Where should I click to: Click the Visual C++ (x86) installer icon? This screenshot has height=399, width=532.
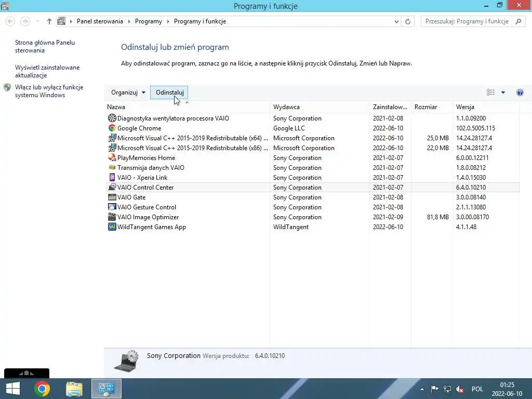112,148
